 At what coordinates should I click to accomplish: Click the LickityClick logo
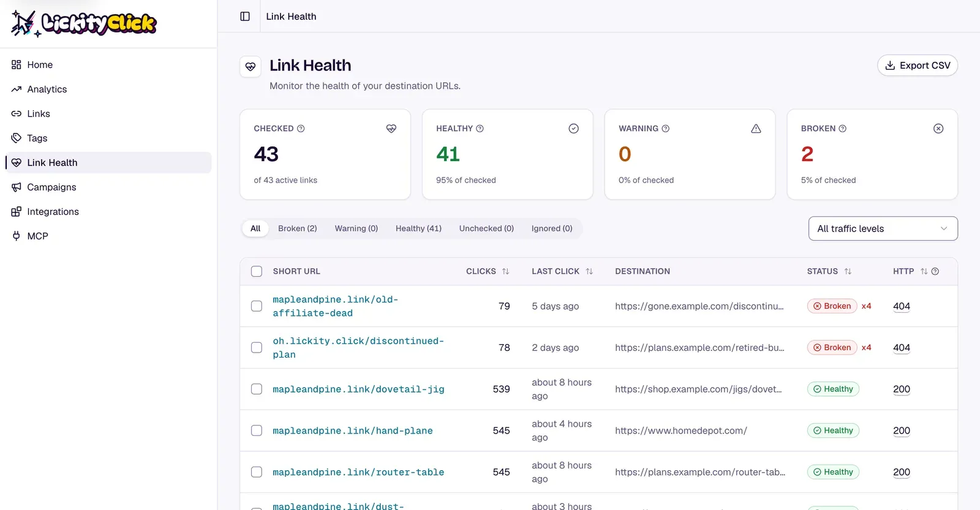click(84, 23)
